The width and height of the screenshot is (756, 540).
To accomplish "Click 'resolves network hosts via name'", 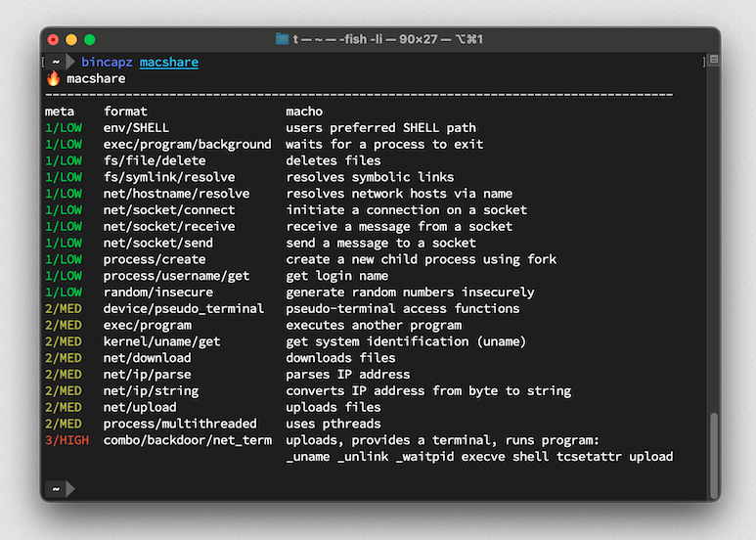I will [399, 194].
